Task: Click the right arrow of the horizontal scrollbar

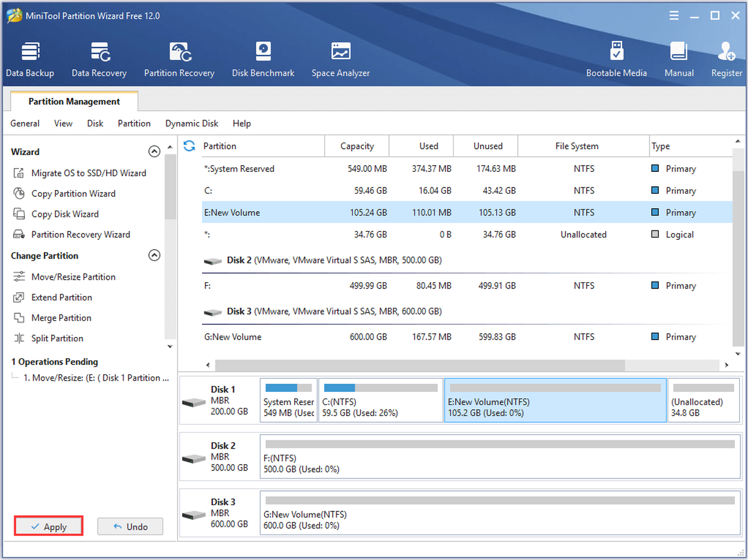Action: [x=727, y=365]
